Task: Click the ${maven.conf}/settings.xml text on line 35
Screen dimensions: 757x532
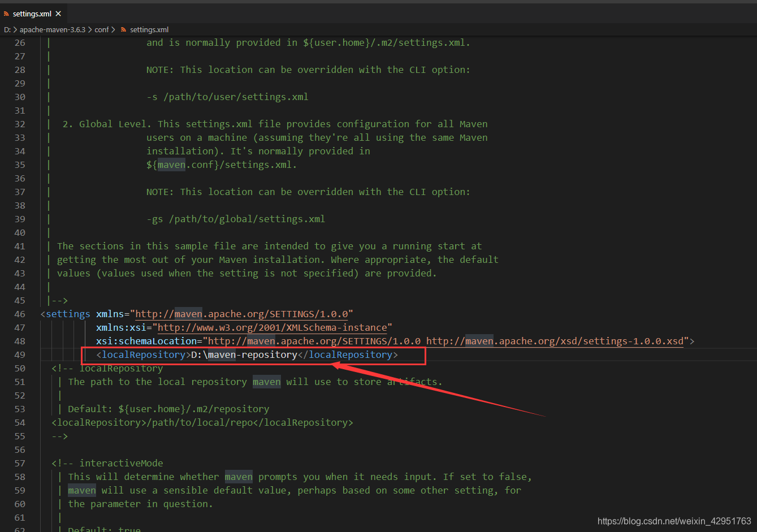Action: point(222,165)
